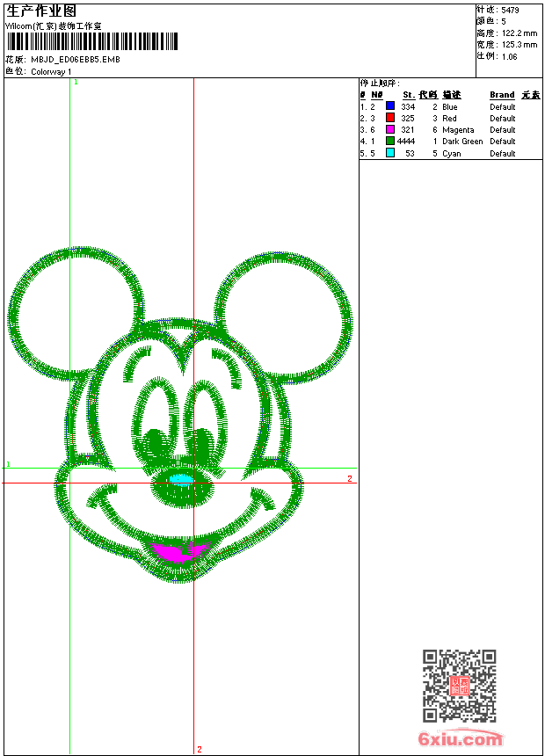
Task: Select the 'Blue' description text
Action: tap(449, 107)
